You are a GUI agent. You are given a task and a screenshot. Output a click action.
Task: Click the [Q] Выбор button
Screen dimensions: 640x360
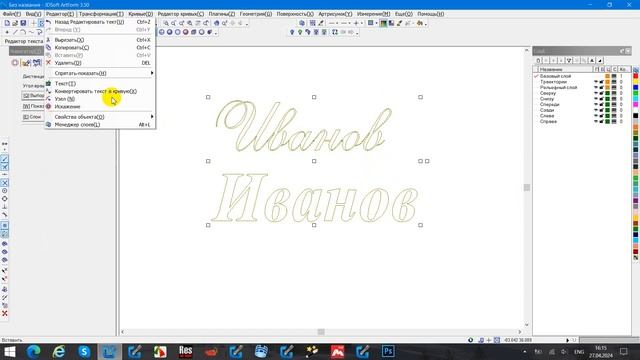[x=33, y=96]
